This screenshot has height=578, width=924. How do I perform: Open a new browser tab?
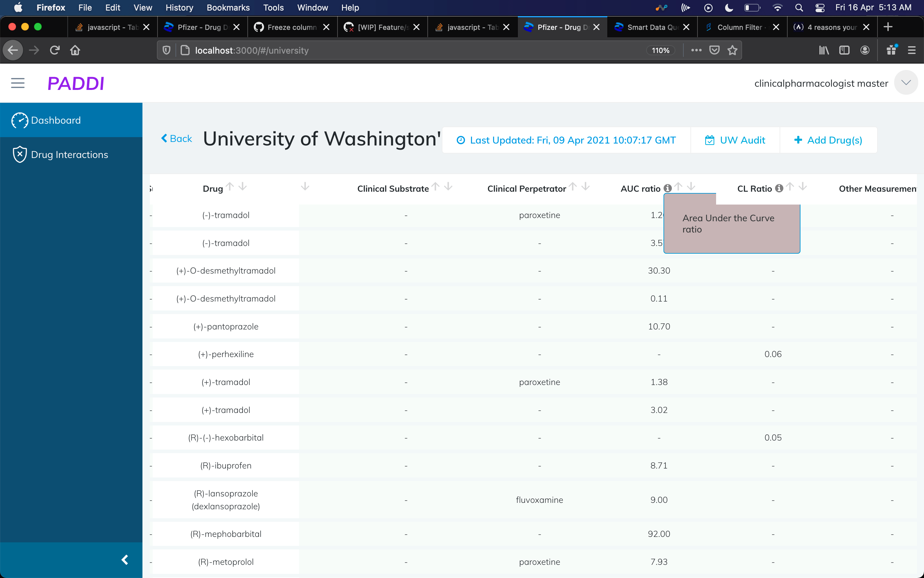click(x=888, y=27)
